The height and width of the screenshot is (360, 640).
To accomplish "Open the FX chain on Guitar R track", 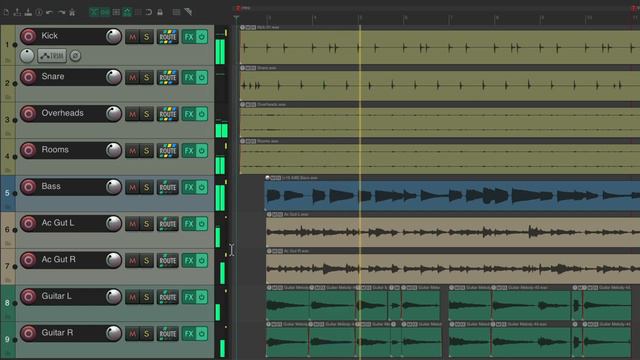I will pyautogui.click(x=189, y=333).
